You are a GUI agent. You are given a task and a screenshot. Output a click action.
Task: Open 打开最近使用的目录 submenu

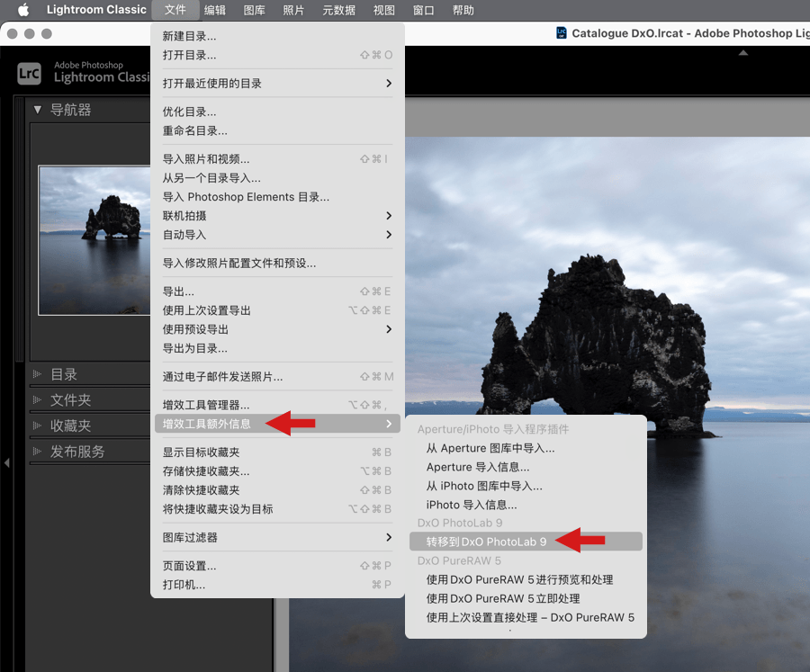[x=277, y=83]
